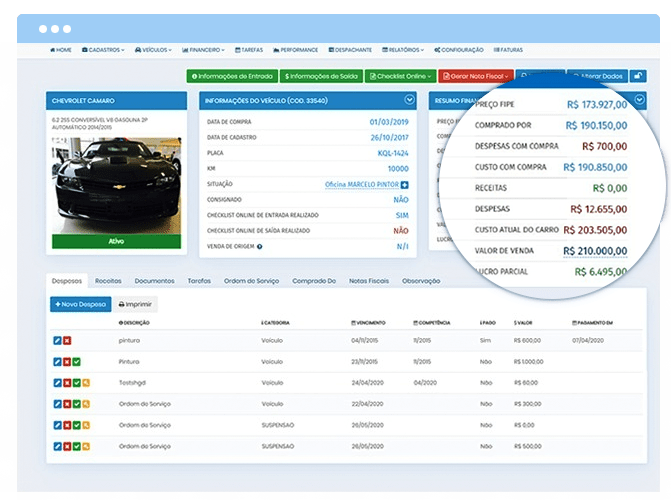Image resolution: width=671 pixels, height=500 pixels.
Task: Click the Descrição column header
Action: coord(134,323)
